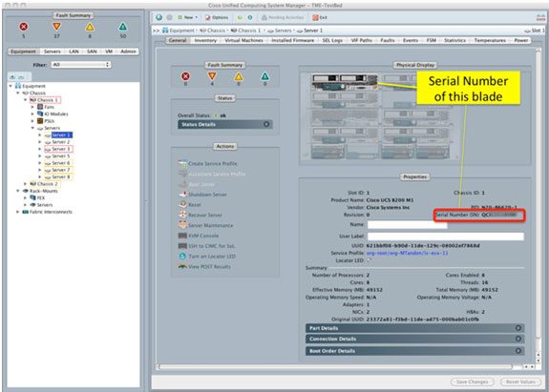Screen dimensions: 549x392
Task: Click the collapse-all minus button above tree
Action: tap(21, 76)
